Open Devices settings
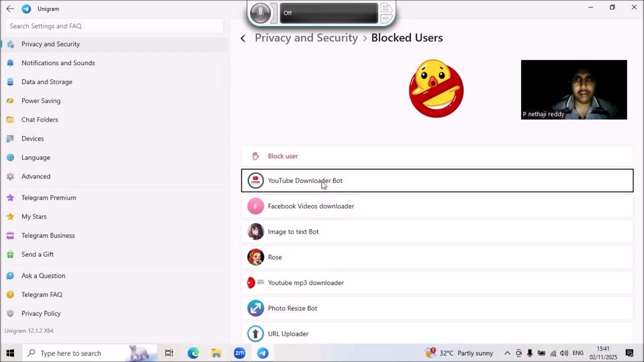 point(114,139)
